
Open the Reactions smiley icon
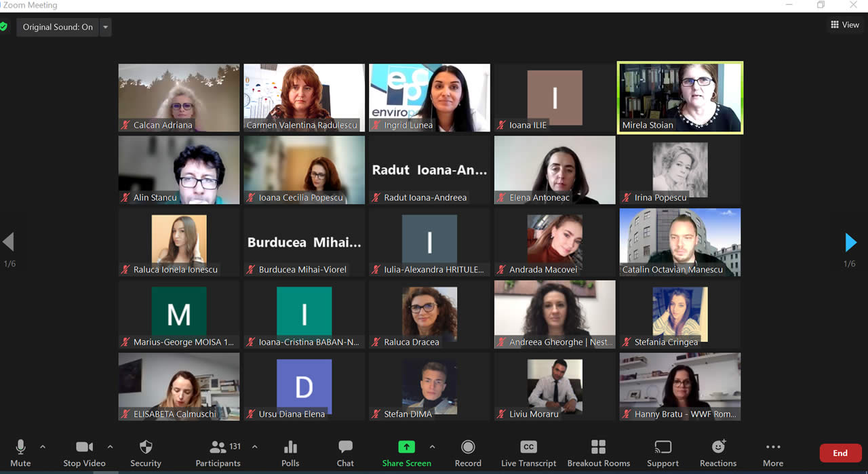[x=718, y=448]
